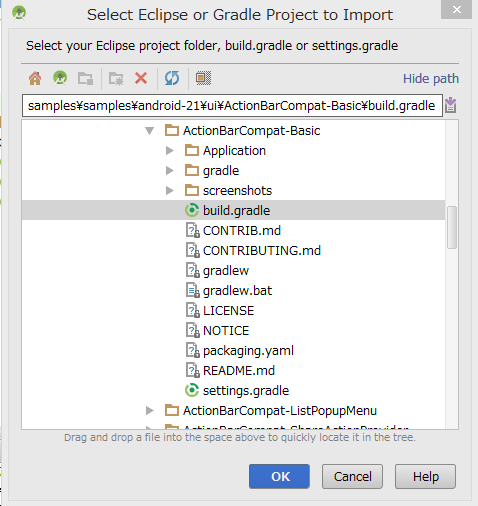Collapse the ActionBarCompat-Basic folder
The width and height of the screenshot is (478, 506).
click(x=150, y=131)
